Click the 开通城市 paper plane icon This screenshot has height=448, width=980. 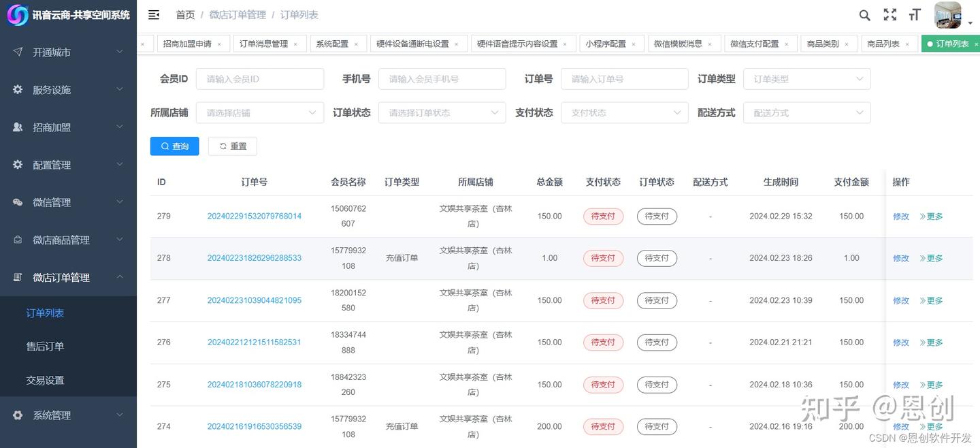(x=18, y=52)
